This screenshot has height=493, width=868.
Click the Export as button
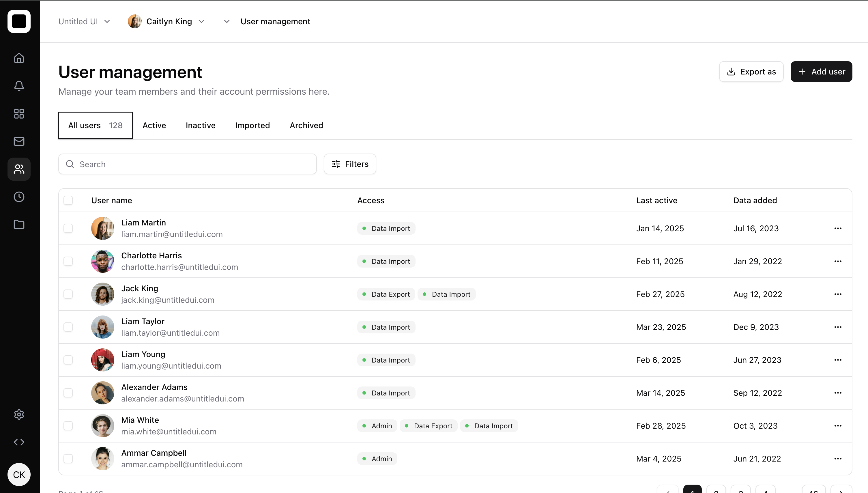(751, 72)
